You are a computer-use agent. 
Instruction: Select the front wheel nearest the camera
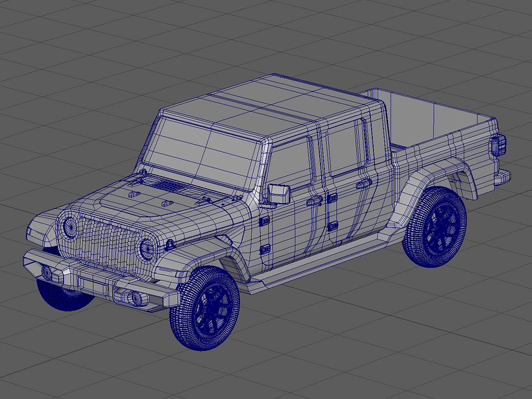(x=204, y=308)
